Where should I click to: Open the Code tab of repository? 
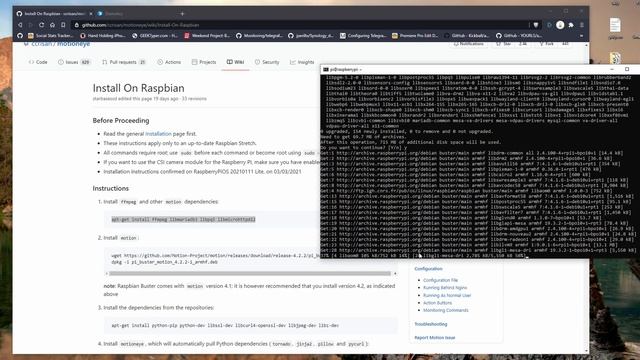[38, 62]
